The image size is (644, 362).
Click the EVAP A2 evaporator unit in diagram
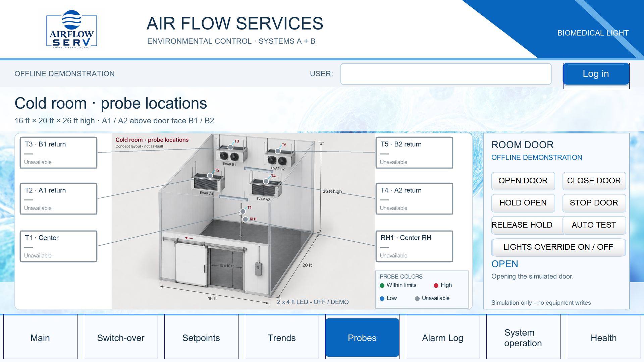click(x=265, y=189)
